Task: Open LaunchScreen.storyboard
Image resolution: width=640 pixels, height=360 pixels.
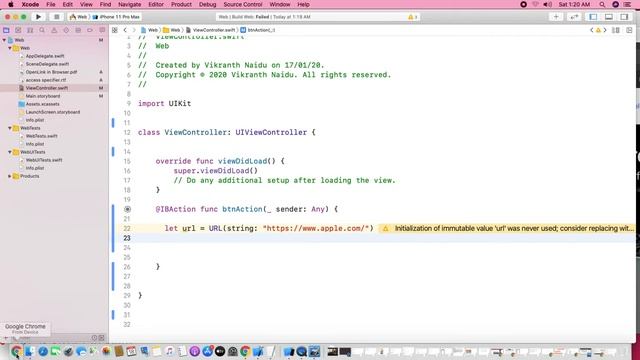Action: coord(53,112)
